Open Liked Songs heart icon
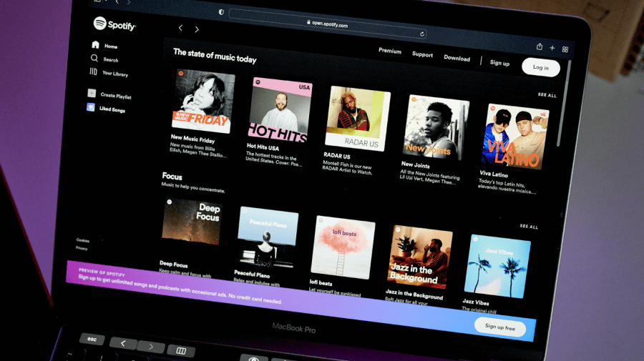 point(90,107)
